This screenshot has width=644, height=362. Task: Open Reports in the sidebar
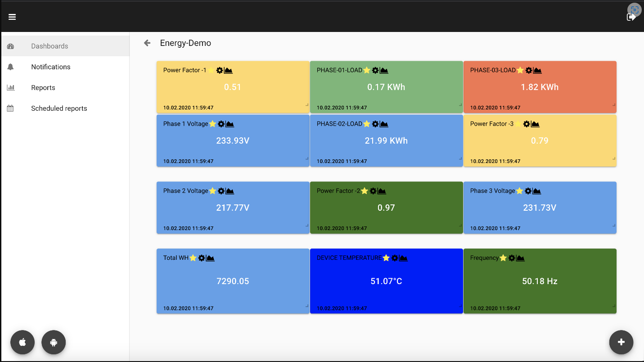coord(65,87)
